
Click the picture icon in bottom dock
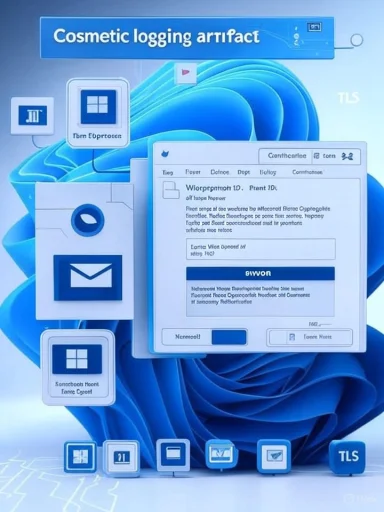click(274, 455)
